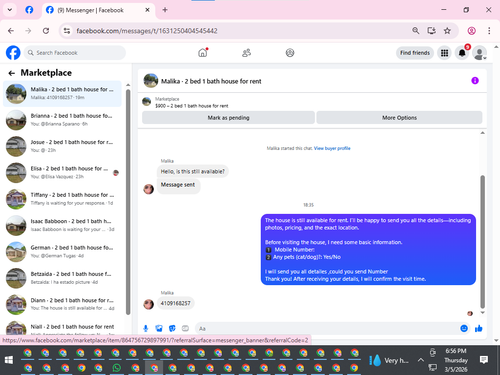Open the tab search dropdown arrow

pyautogui.click(x=10, y=10)
